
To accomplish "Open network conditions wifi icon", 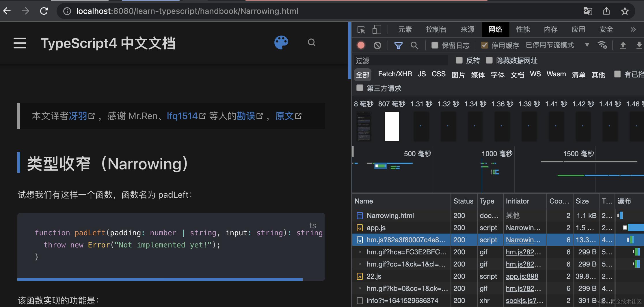I will pyautogui.click(x=602, y=45).
